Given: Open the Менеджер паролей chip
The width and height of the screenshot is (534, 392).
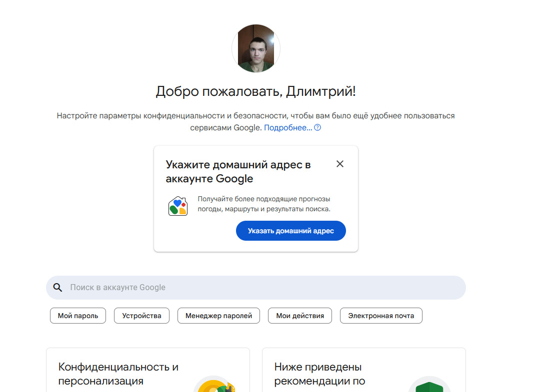Looking at the screenshot, I should click(x=218, y=316).
